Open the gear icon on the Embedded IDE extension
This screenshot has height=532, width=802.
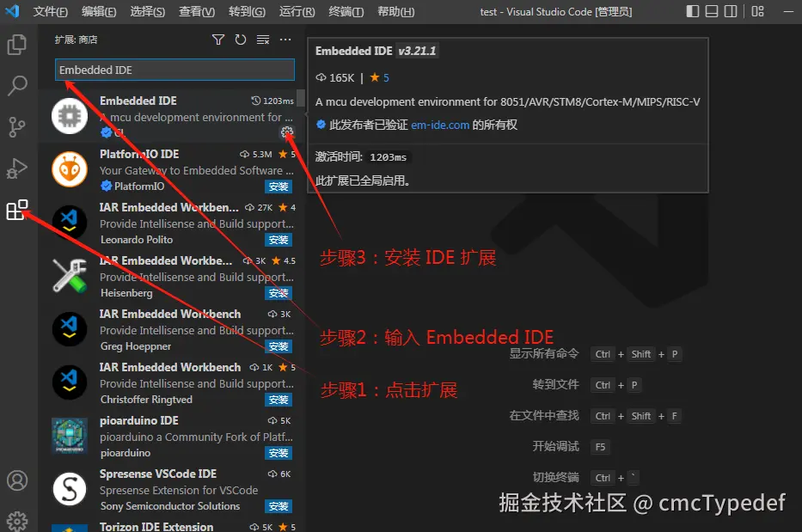pyautogui.click(x=286, y=131)
